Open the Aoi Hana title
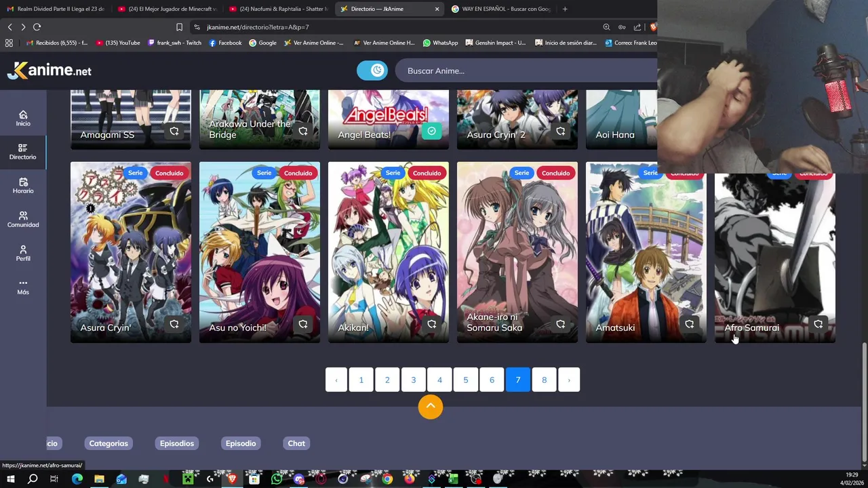Screen dimensions: 868x488 click(x=615, y=135)
